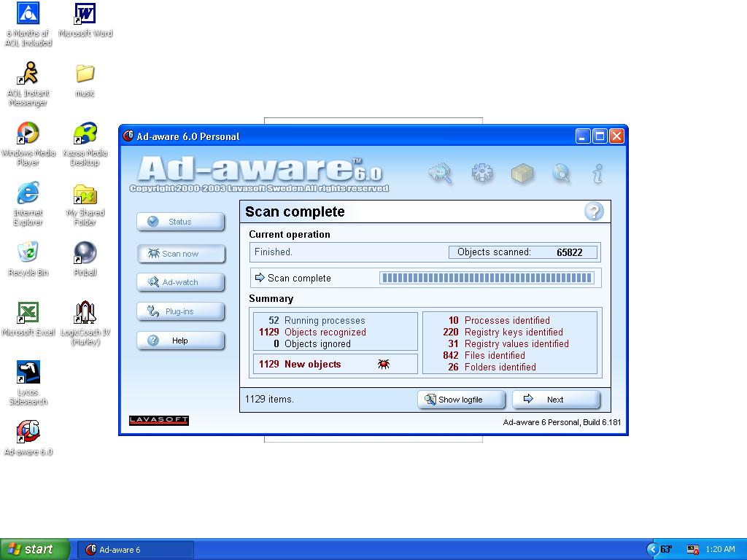Screen dimensions: 747x560
Task: Select the Recycle Bin icon
Action: pyautogui.click(x=28, y=259)
